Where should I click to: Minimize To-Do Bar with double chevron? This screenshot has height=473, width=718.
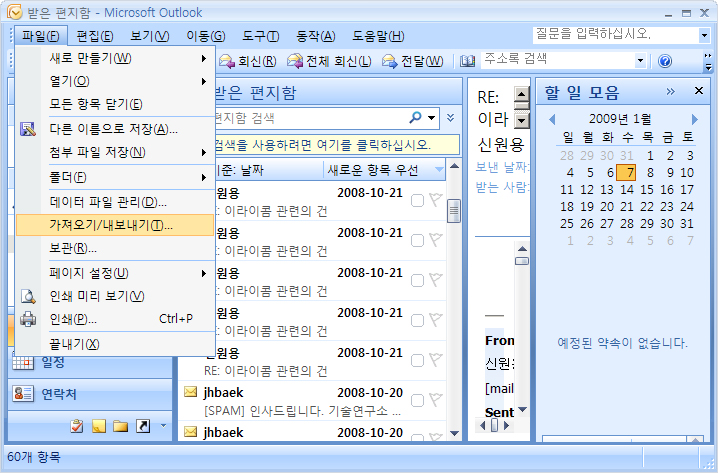click(x=670, y=91)
